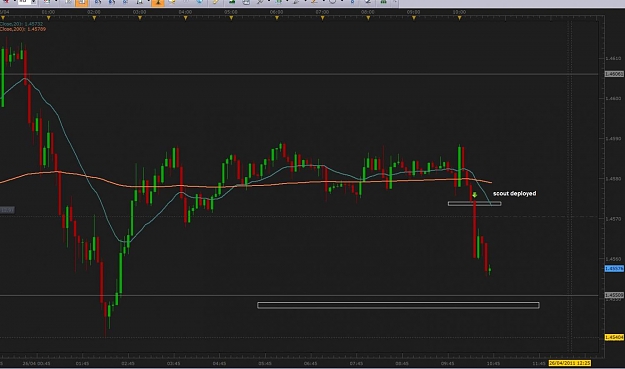
Task: Select the yellow marker under 01:00
Action: pos(49,18)
